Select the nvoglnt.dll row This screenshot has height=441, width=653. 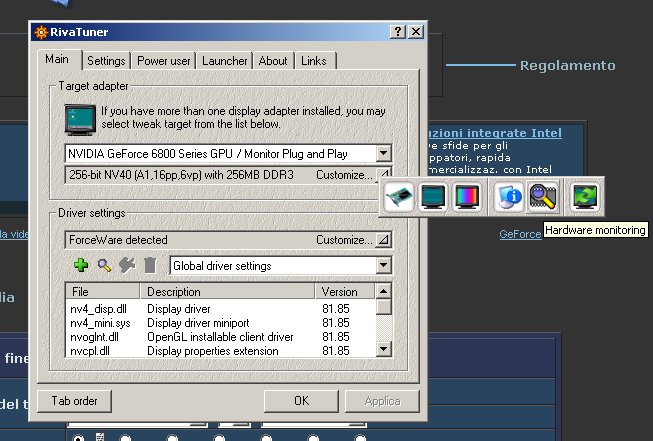(220, 336)
